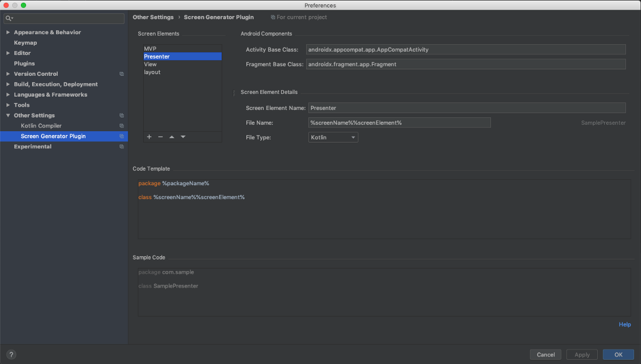Image resolution: width=641 pixels, height=364 pixels.
Task: Select View in Screen Elements list
Action: (x=182, y=64)
